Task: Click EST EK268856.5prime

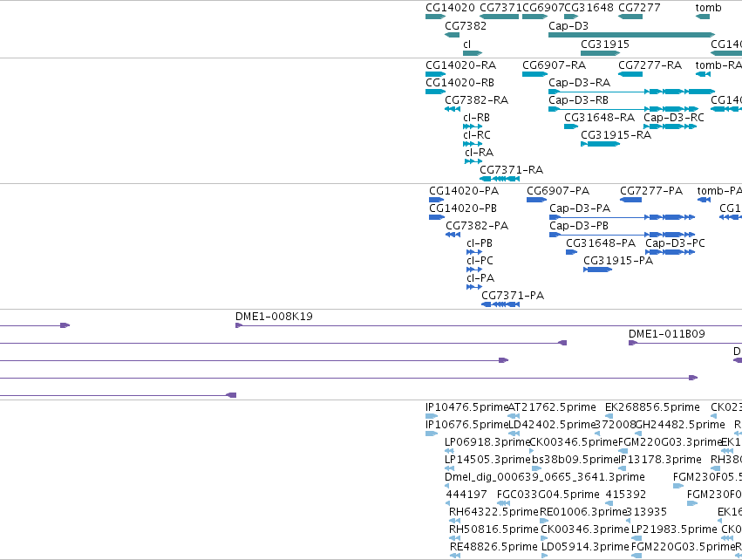Action: tap(609, 416)
